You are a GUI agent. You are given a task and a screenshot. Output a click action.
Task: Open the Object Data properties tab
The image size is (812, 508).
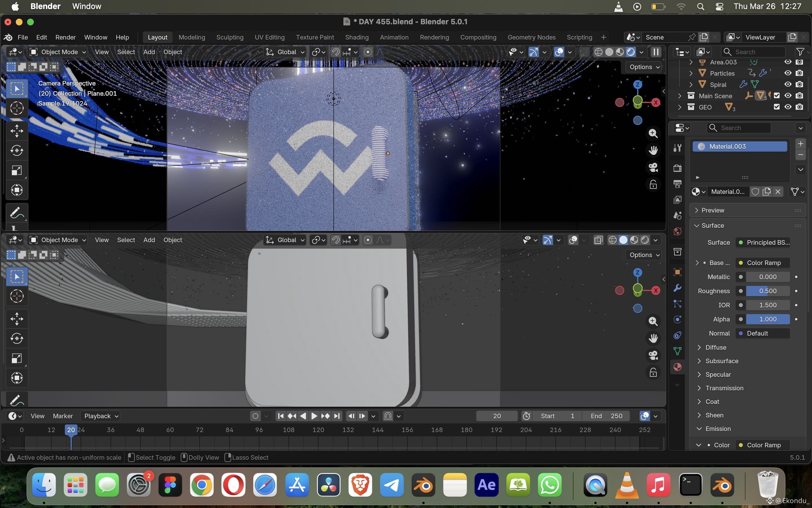[x=678, y=351]
